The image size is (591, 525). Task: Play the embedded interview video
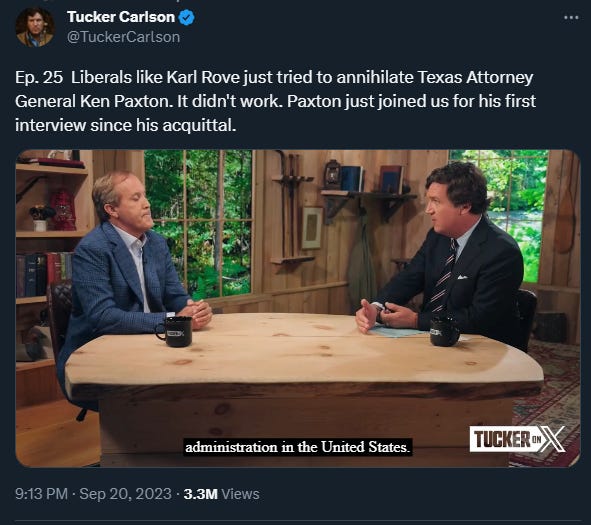tap(298, 308)
